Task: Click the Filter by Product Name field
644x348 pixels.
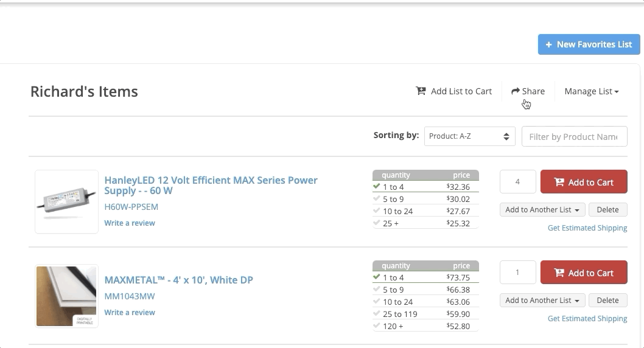Action: [x=573, y=137]
